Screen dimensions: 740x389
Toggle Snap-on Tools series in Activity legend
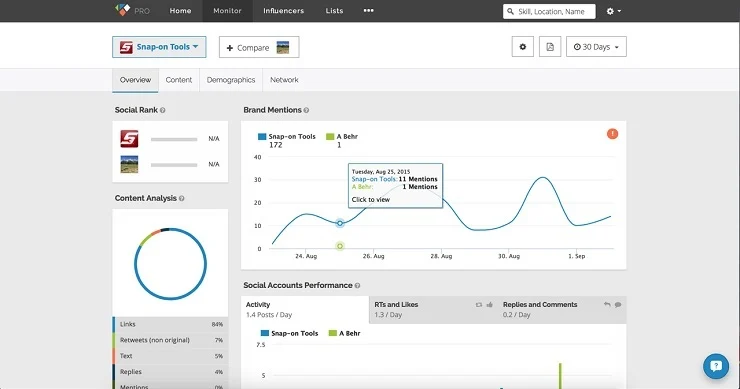point(289,333)
